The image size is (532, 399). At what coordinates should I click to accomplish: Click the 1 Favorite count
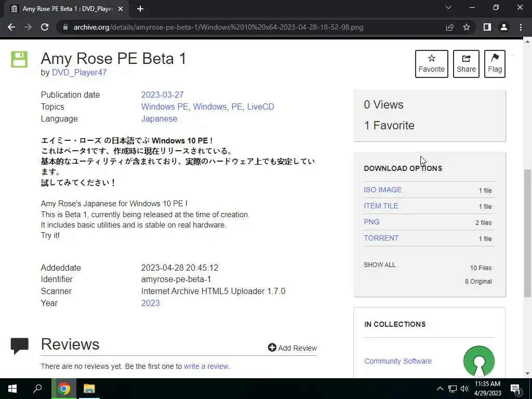389,126
